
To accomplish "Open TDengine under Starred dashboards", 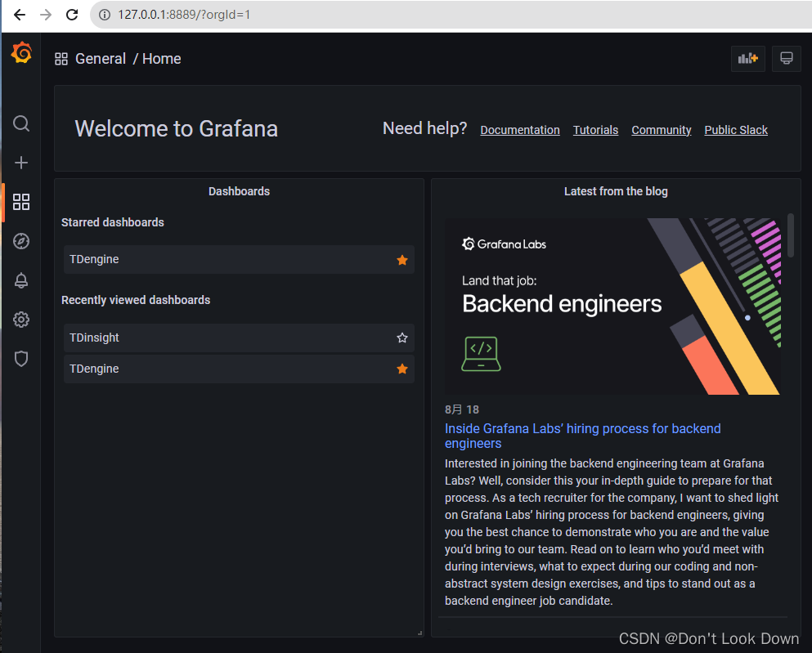I will click(x=239, y=259).
